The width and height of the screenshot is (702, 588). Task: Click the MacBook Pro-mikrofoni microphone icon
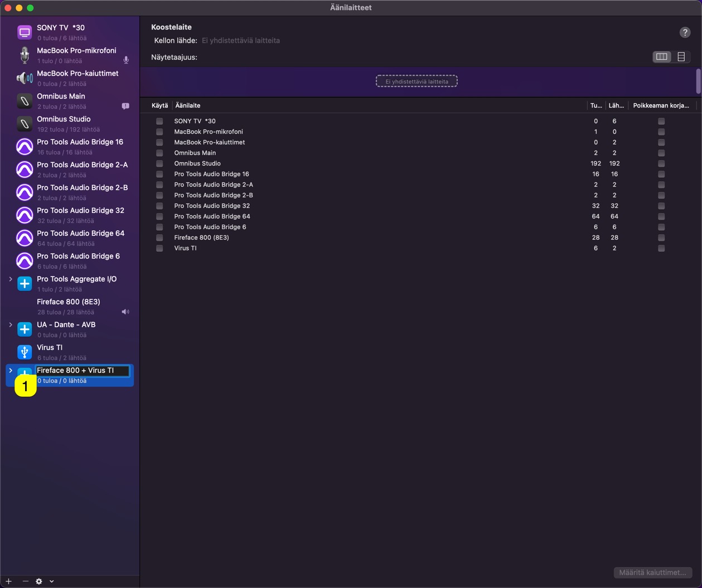point(25,55)
